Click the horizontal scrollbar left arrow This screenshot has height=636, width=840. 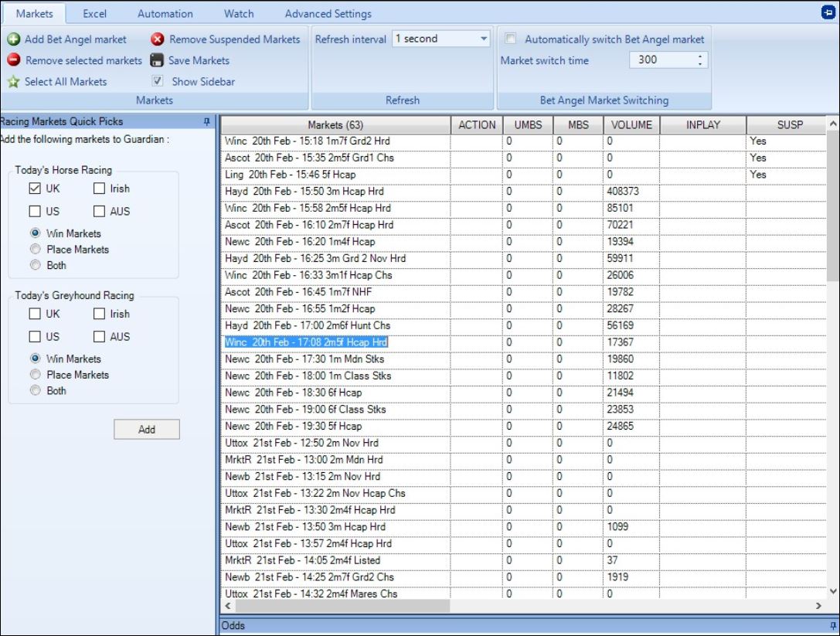228,606
